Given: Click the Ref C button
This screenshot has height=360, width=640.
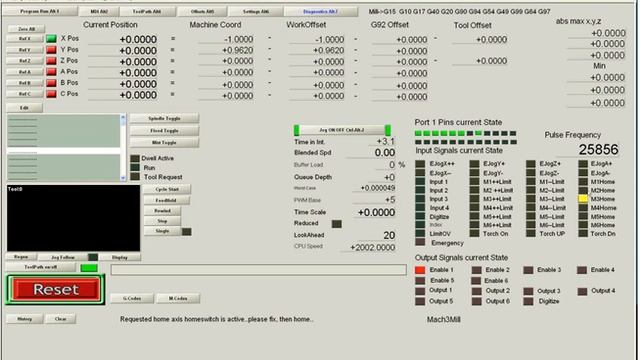Looking at the screenshot, I should click(24, 94).
